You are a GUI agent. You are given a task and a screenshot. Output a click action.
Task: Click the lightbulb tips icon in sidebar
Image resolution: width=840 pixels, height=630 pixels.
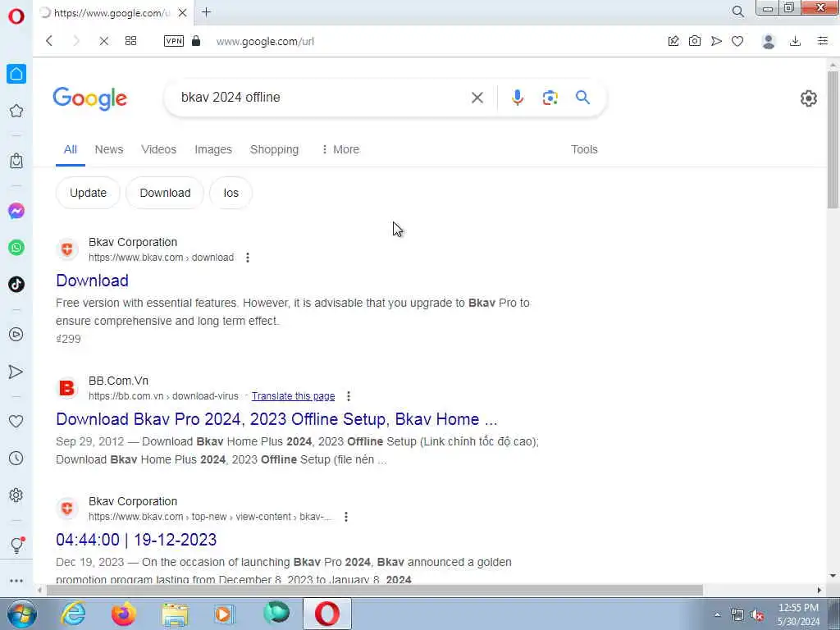[16, 545]
